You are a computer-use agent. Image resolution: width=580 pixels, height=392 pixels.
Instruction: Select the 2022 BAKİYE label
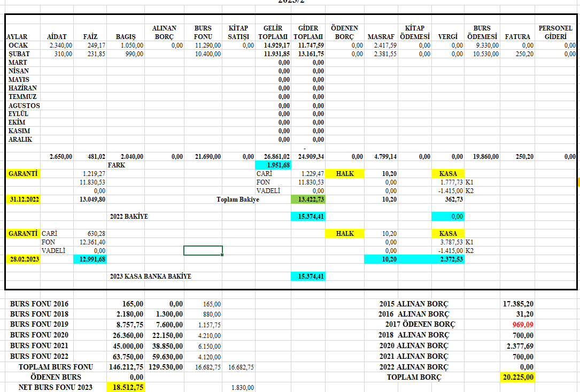(129, 217)
